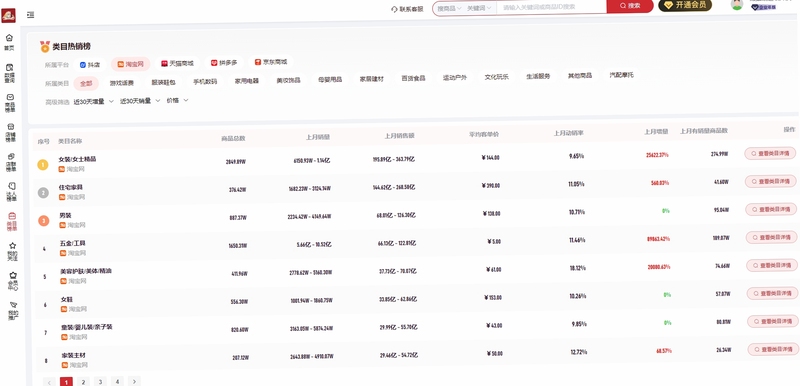Filter by 游戏娱乐 category

[121, 83]
